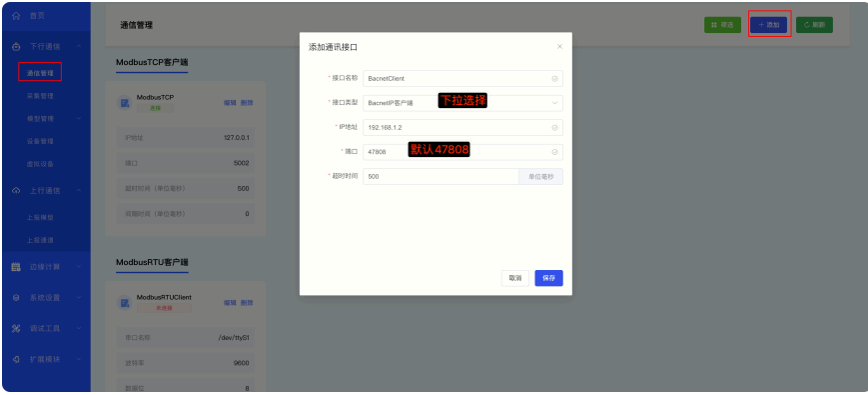868x395 pixels.
Task: Click the ModbusTCP card device icon
Action: pyautogui.click(x=125, y=102)
